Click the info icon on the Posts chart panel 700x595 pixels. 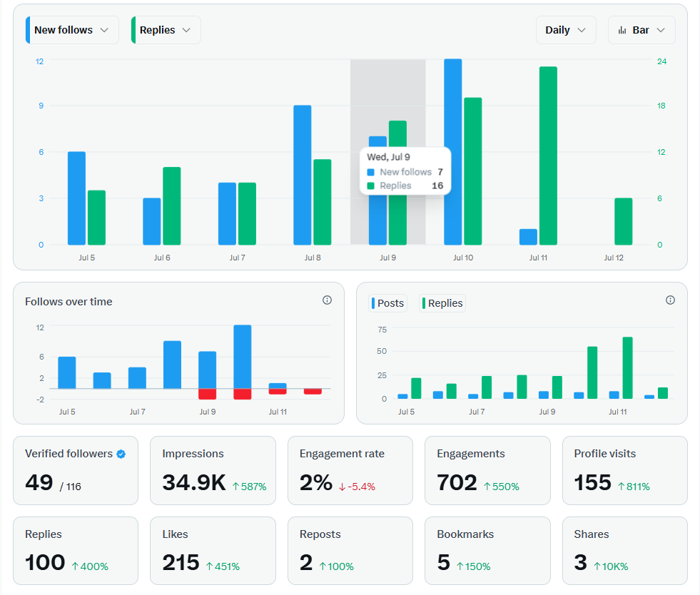[670, 300]
